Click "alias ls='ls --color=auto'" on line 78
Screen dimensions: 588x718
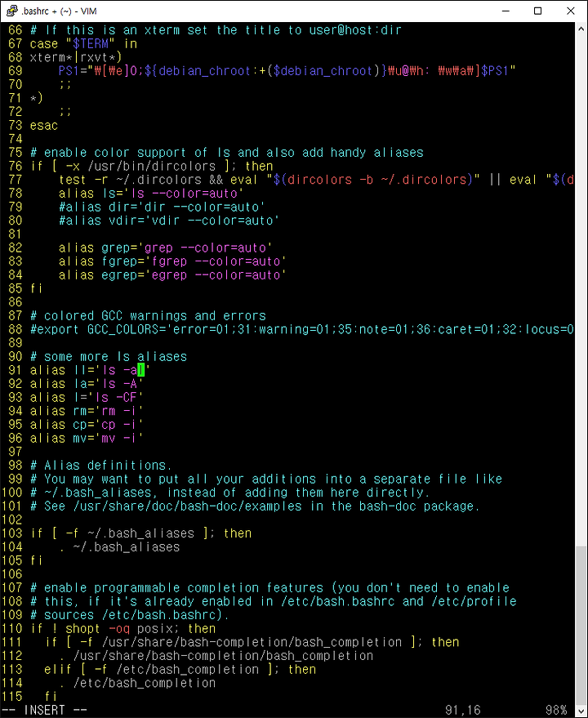tap(151, 194)
